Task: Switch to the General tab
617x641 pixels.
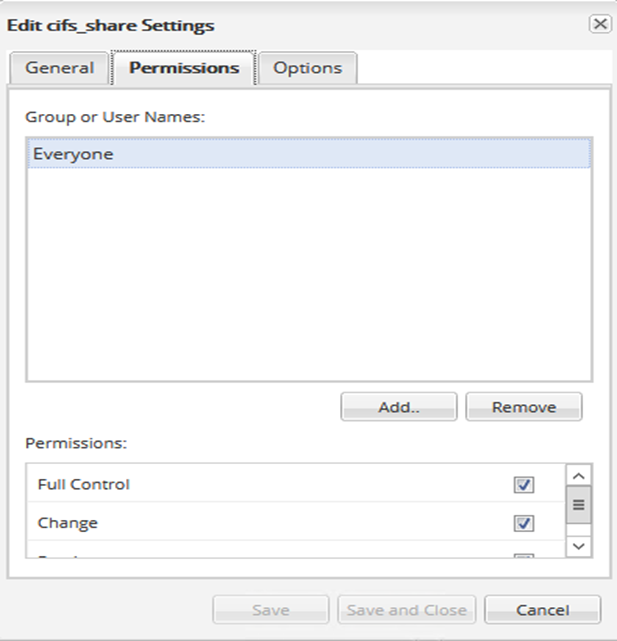Action: [x=60, y=68]
